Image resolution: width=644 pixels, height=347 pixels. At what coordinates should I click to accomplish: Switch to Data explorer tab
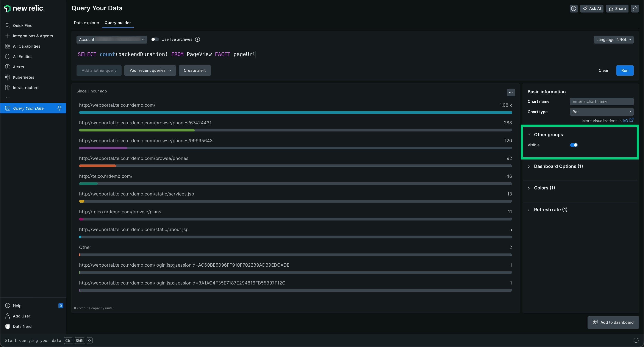coord(86,23)
